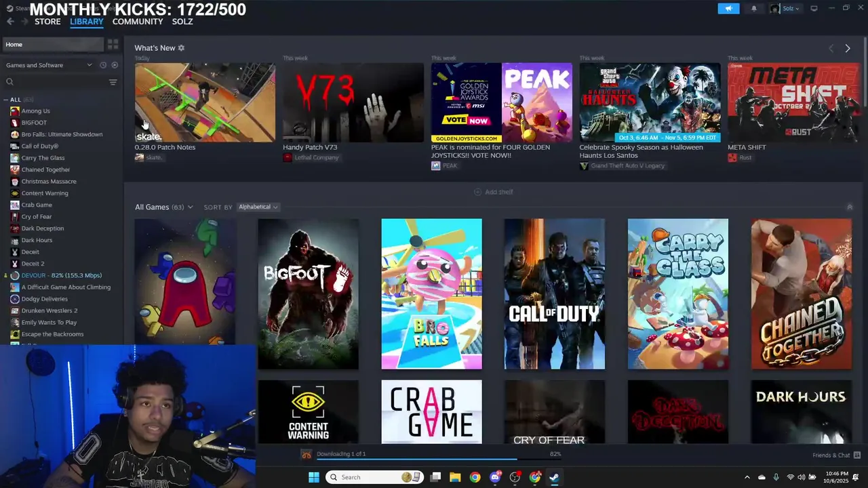Click the Crab Game sidebar icon
The image size is (868, 488).
pos(15,205)
